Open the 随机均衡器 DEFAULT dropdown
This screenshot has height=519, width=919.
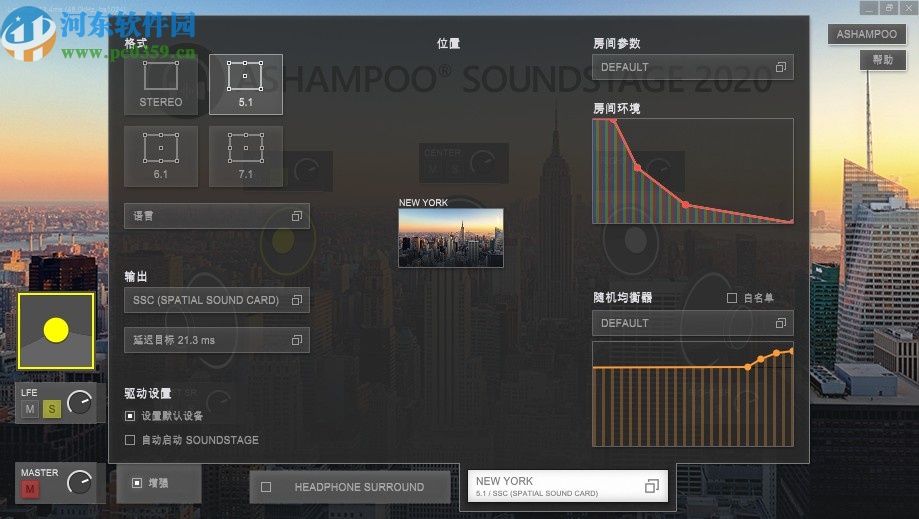pos(693,323)
